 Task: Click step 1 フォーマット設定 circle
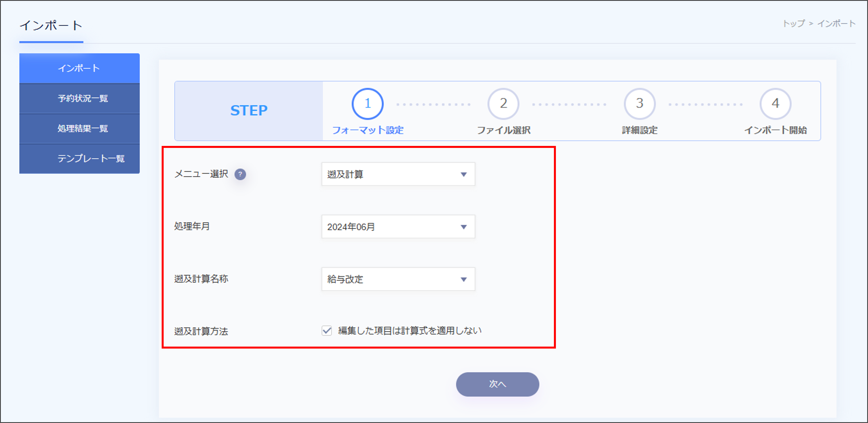click(x=367, y=103)
